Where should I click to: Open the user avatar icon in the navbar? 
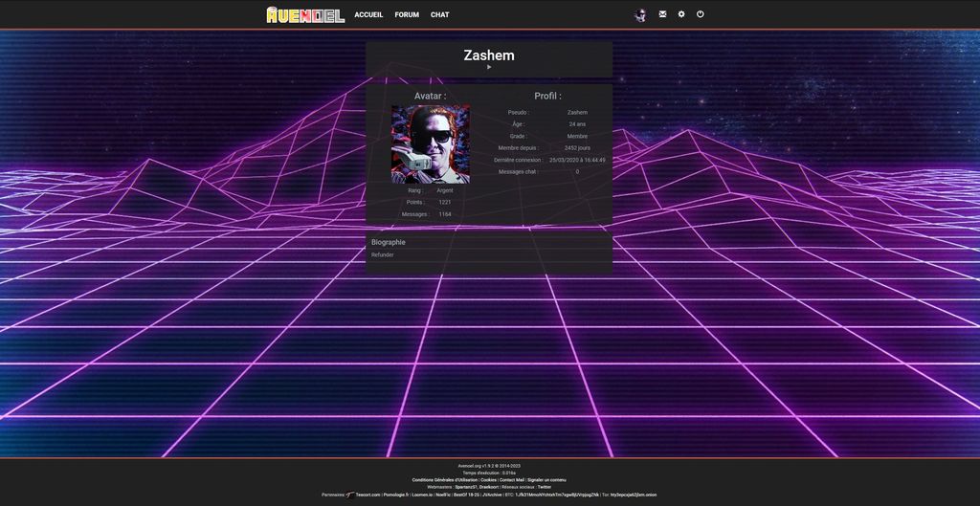tap(640, 14)
